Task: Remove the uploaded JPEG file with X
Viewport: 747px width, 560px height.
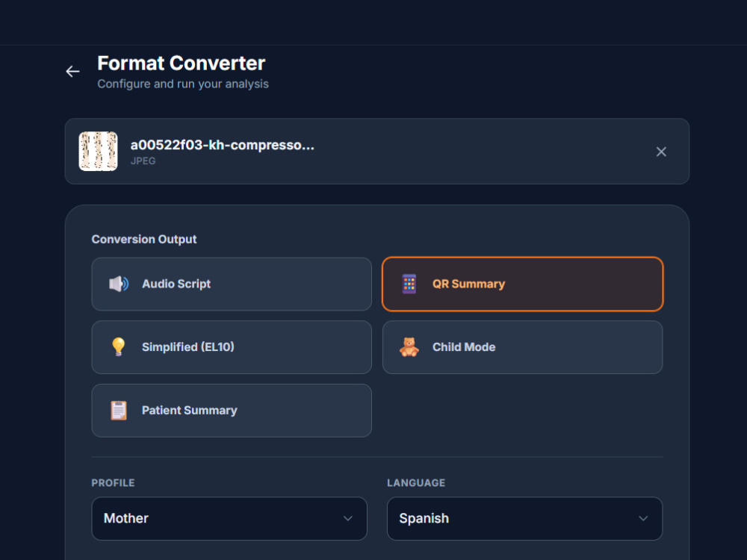Action: click(661, 152)
